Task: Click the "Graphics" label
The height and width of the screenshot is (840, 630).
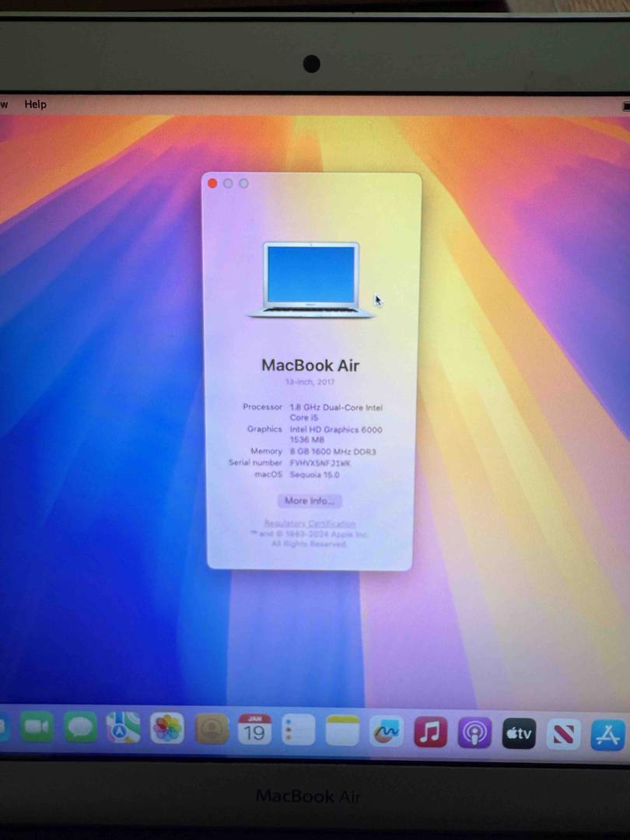Action: coord(264,429)
